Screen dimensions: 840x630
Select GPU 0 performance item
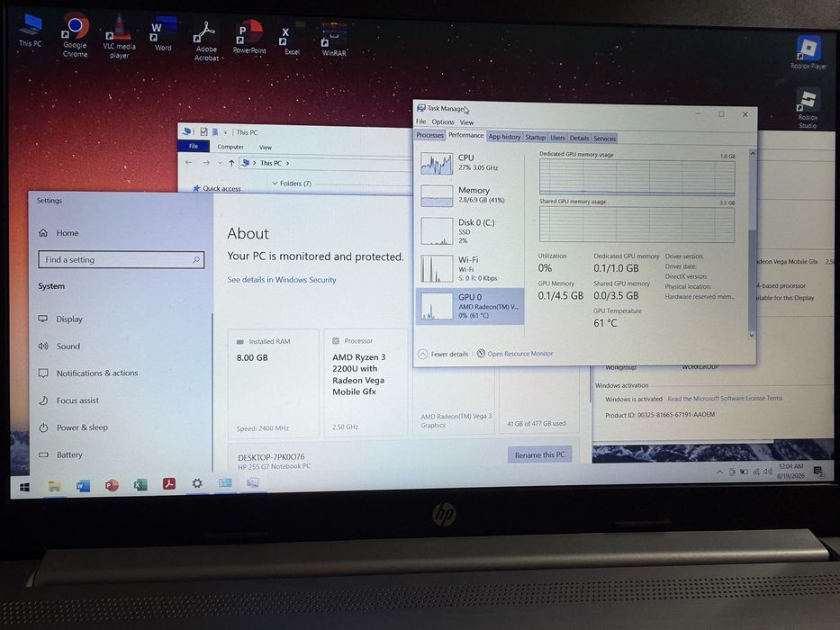470,306
